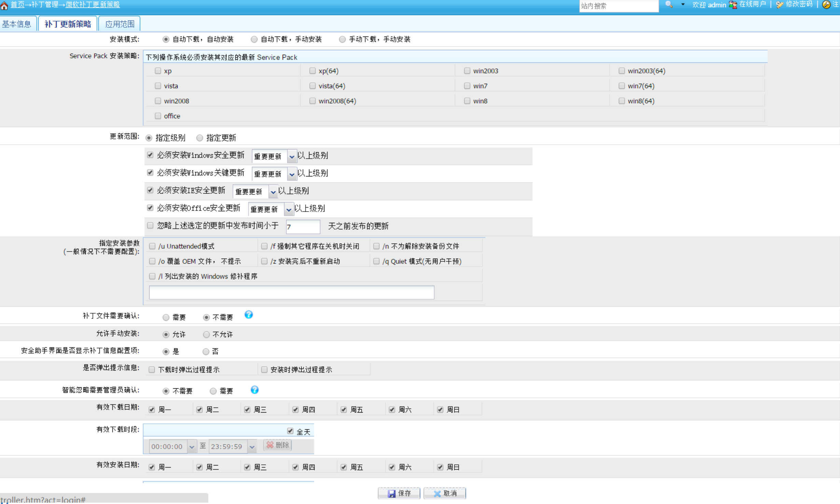Viewport: 840px width, 504px height.
Task: Check /z 安装完后不重新启动 parameter
Action: click(x=264, y=261)
